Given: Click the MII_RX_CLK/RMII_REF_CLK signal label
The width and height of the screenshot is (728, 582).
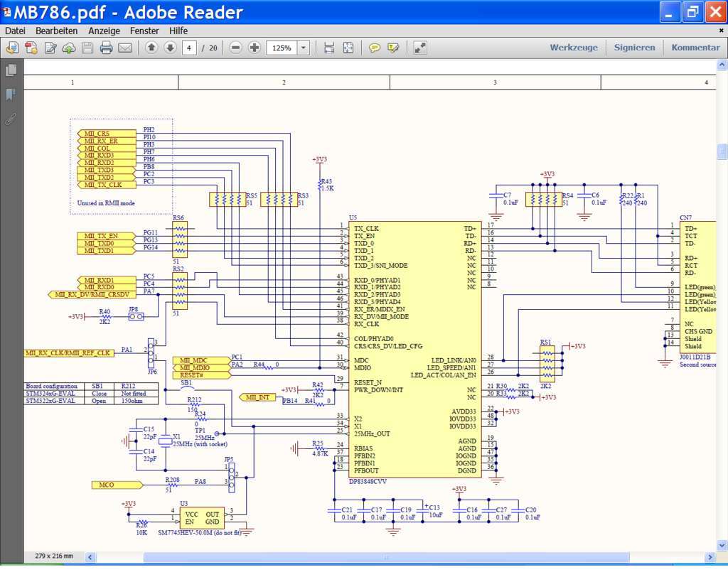Looking at the screenshot, I should pyautogui.click(x=69, y=353).
